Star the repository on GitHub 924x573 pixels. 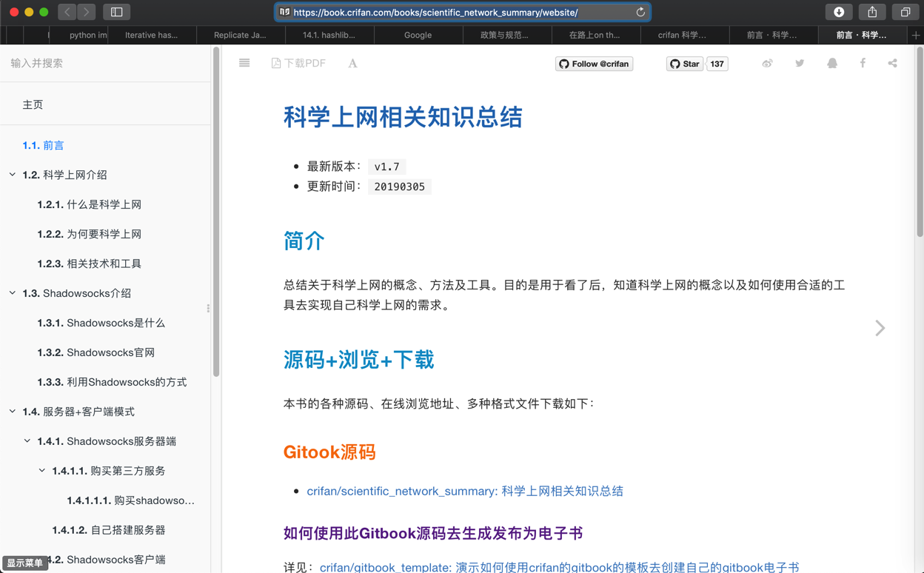[685, 64]
